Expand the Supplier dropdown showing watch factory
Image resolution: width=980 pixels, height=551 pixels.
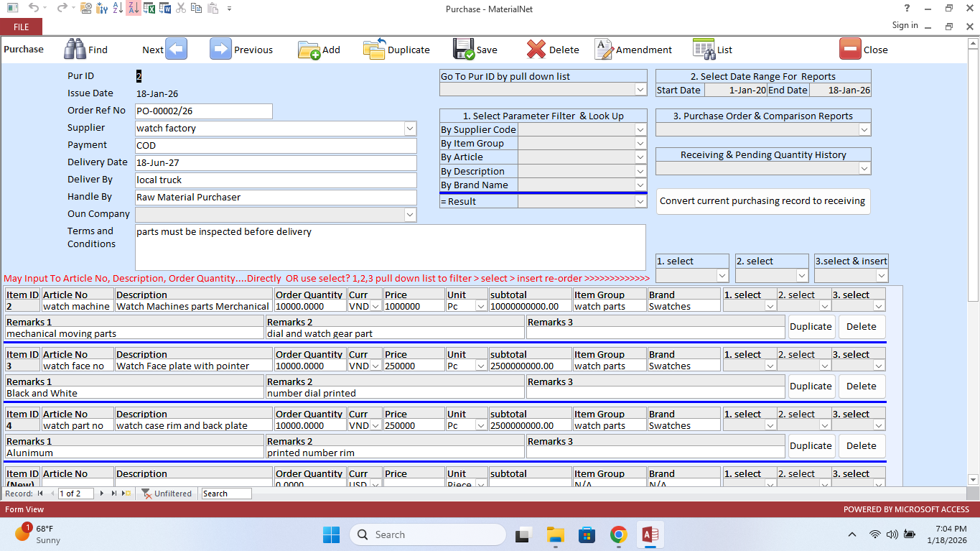click(410, 129)
